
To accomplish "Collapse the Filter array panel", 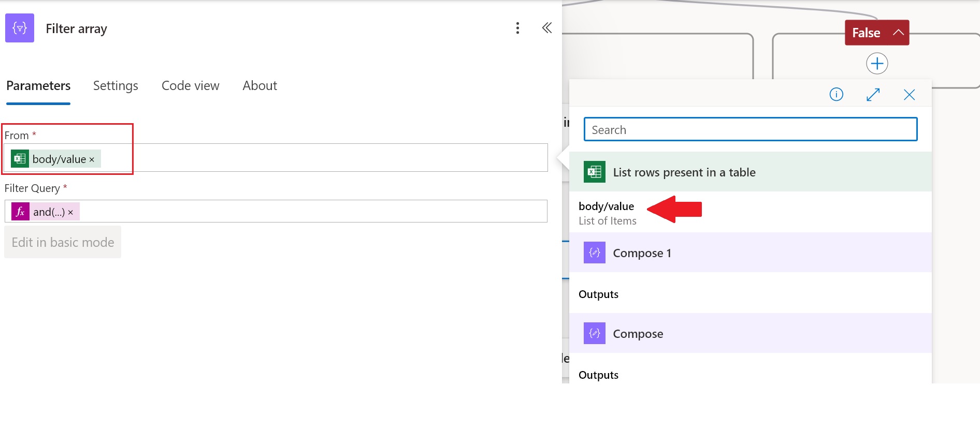I will click(546, 28).
